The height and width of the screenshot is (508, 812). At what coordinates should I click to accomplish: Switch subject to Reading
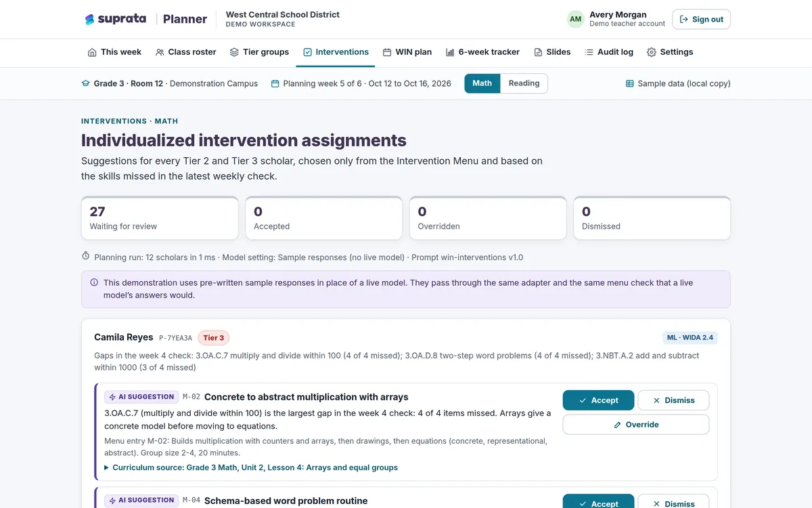pos(524,83)
